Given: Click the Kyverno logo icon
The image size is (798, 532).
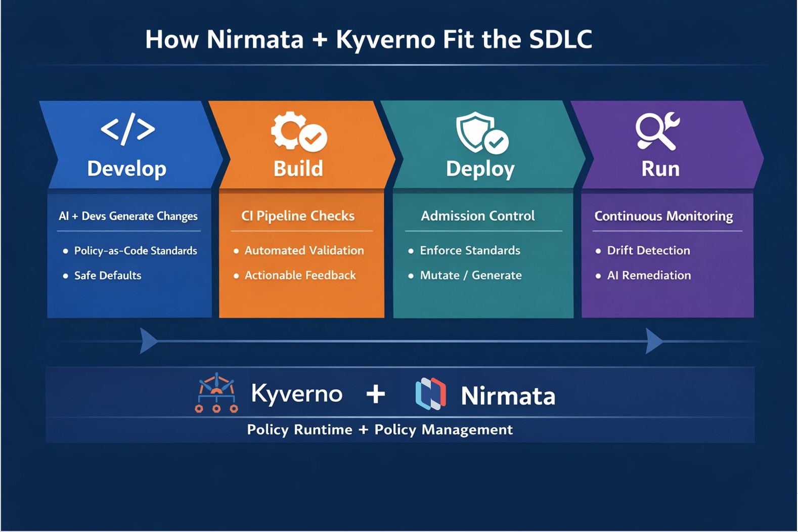Looking at the screenshot, I should tap(216, 393).
